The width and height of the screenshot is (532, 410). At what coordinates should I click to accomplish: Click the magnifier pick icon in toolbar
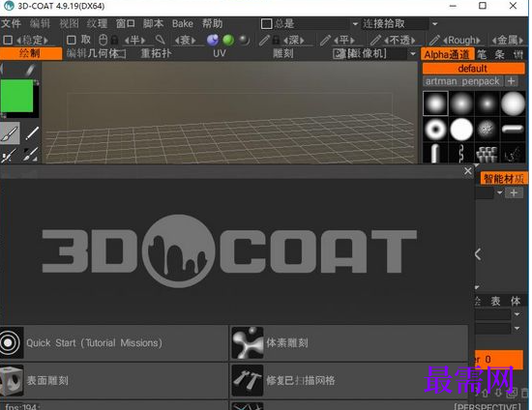coord(161,40)
